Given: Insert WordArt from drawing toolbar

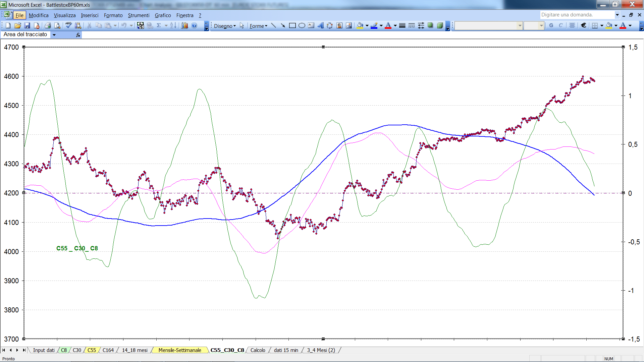Looking at the screenshot, I should pos(320,25).
